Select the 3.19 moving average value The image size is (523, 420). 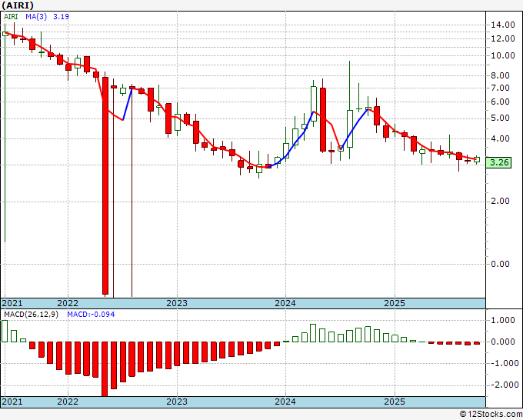(61, 16)
